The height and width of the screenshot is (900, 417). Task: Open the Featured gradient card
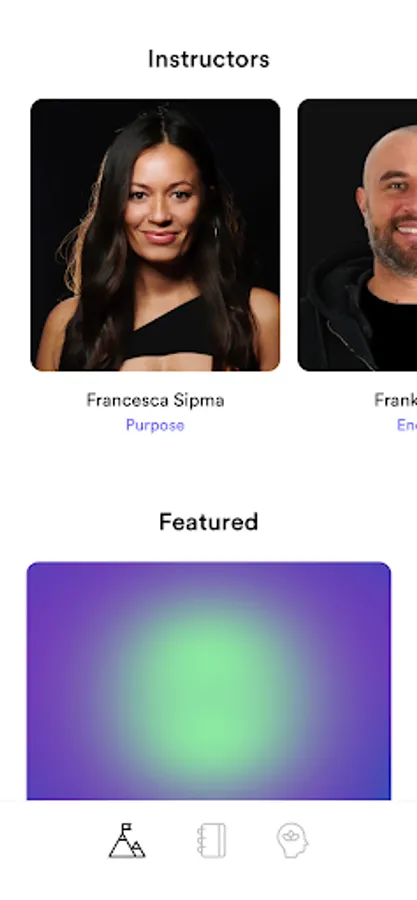(x=209, y=681)
